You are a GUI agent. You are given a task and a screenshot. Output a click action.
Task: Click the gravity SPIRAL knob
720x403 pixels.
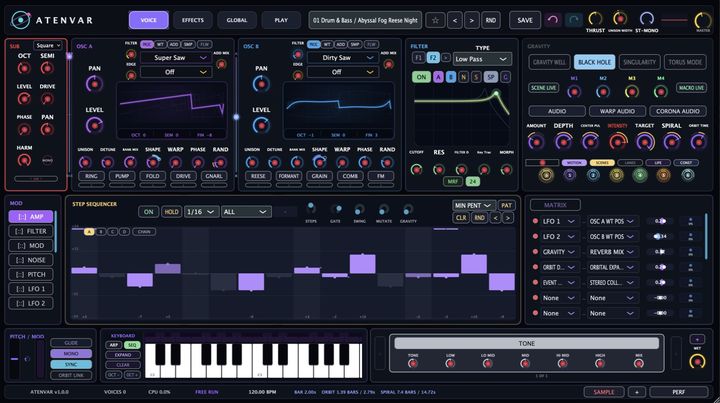(672, 142)
